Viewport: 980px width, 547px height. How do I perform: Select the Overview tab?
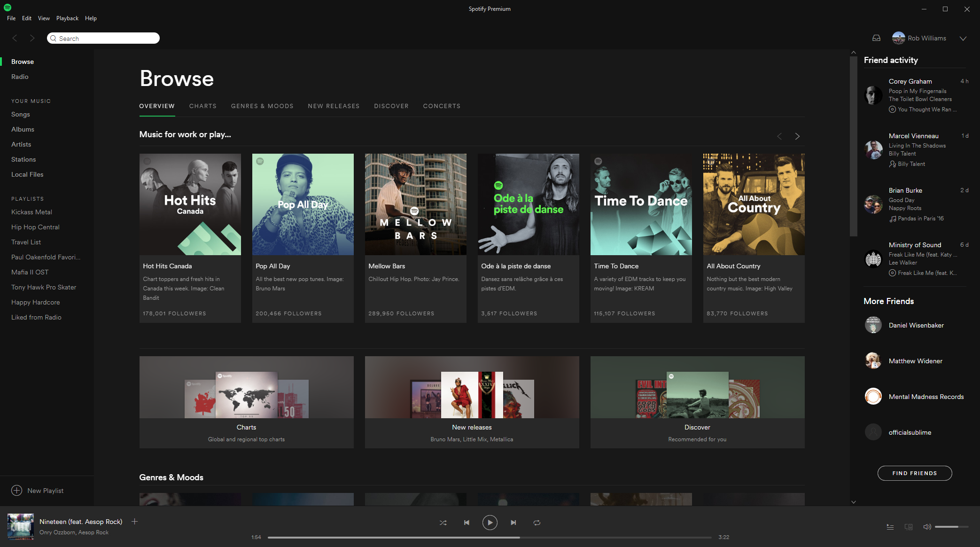pos(157,106)
